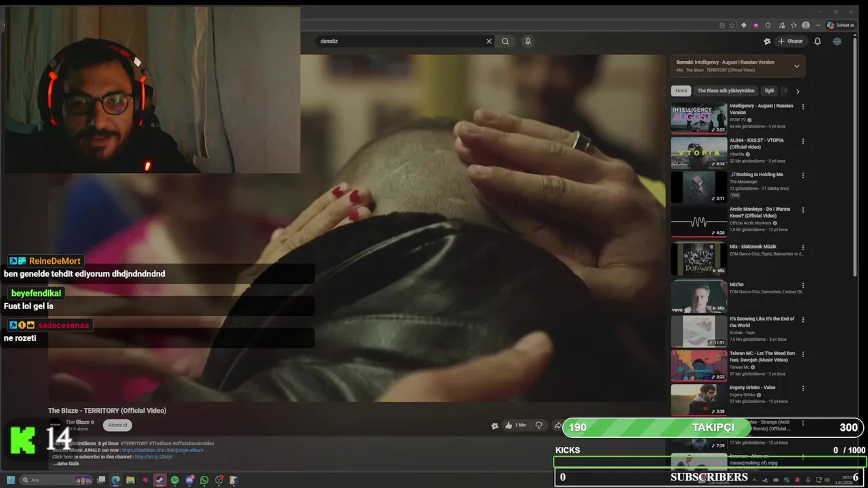Expand description with '...daha fazla'
This screenshot has height=488, width=868.
tap(66, 464)
